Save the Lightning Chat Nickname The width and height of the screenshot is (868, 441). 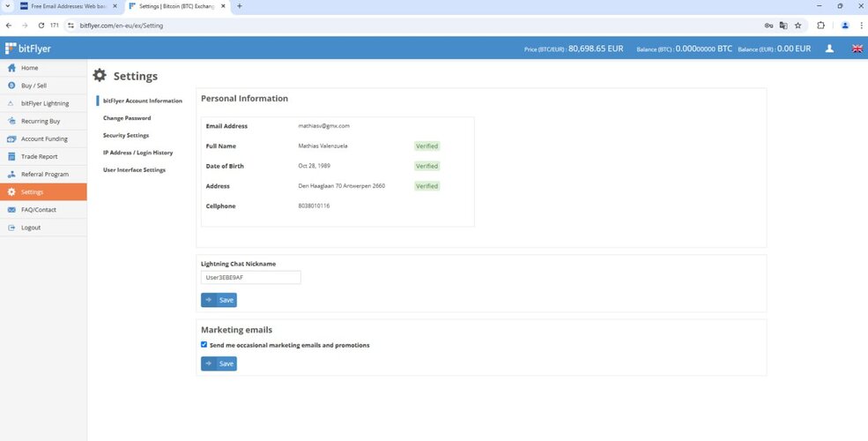click(219, 300)
